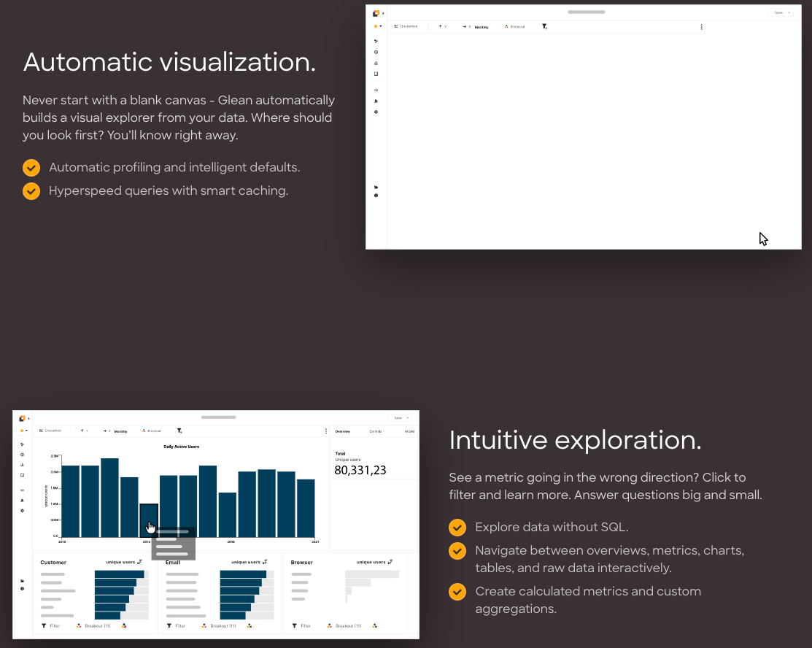Click the Automatic visualization heading
This screenshot has width=812, height=648.
(169, 62)
